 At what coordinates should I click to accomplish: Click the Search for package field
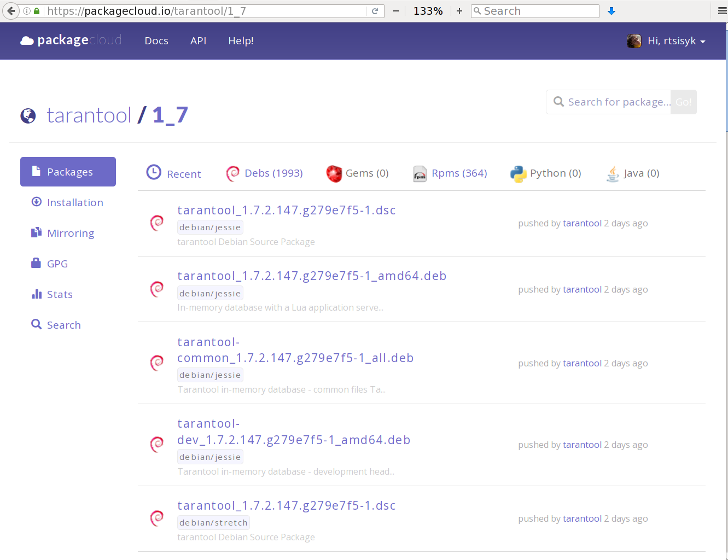tap(609, 102)
